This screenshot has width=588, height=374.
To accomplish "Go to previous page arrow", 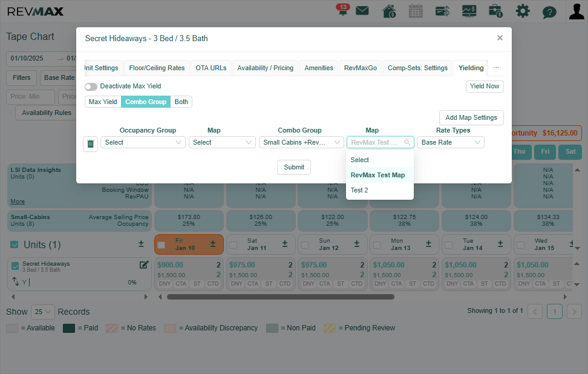I will pyautogui.click(x=535, y=312).
